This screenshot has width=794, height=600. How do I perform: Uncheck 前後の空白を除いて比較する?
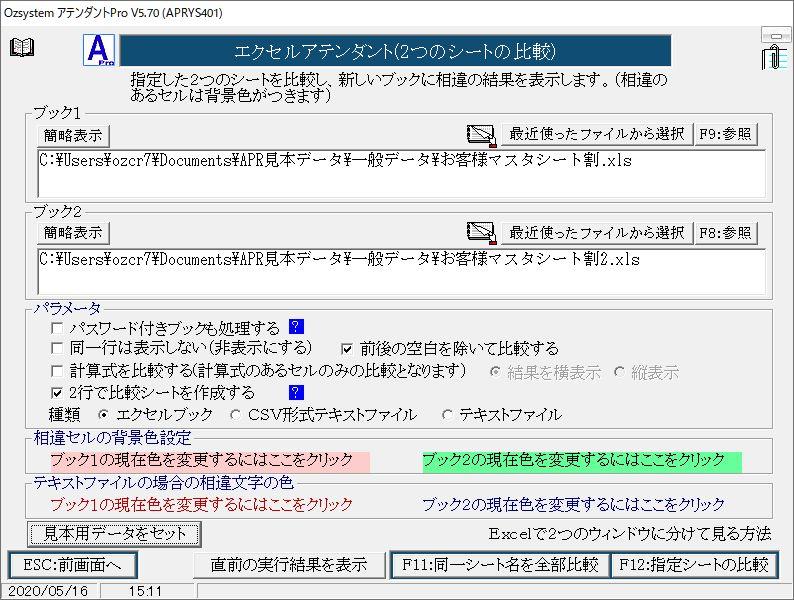(347, 348)
